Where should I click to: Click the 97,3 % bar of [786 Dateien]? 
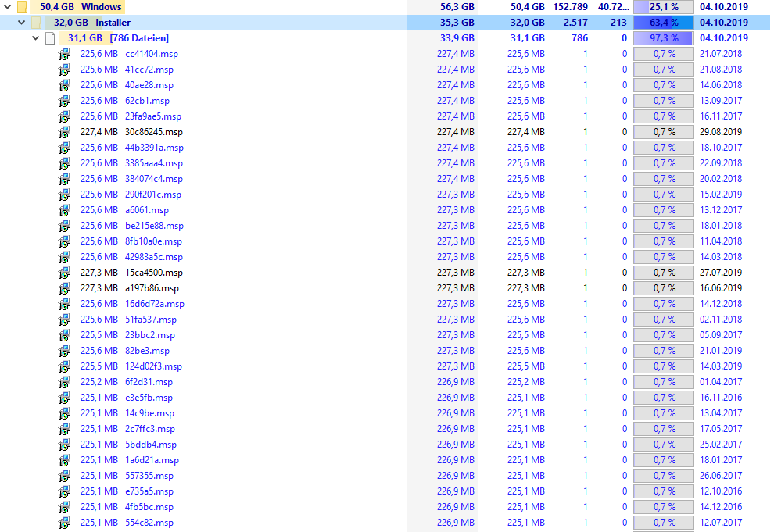point(664,38)
